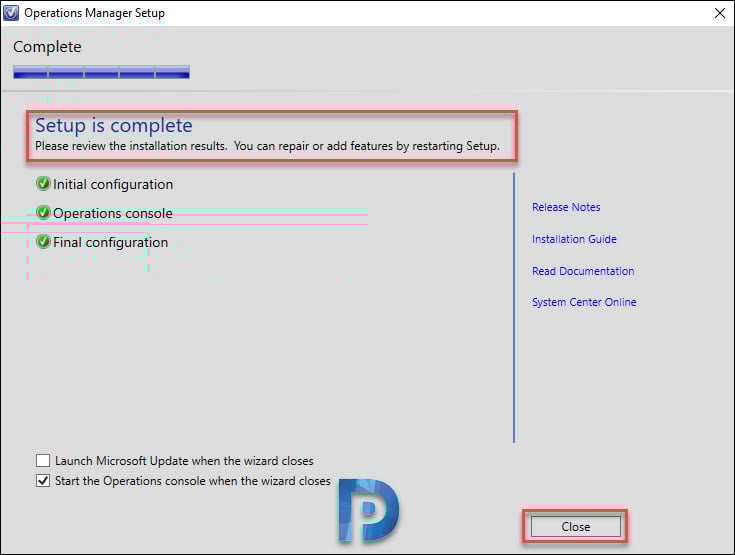The width and height of the screenshot is (735, 555).
Task: Open the Installation Guide link
Action: pyautogui.click(x=574, y=239)
